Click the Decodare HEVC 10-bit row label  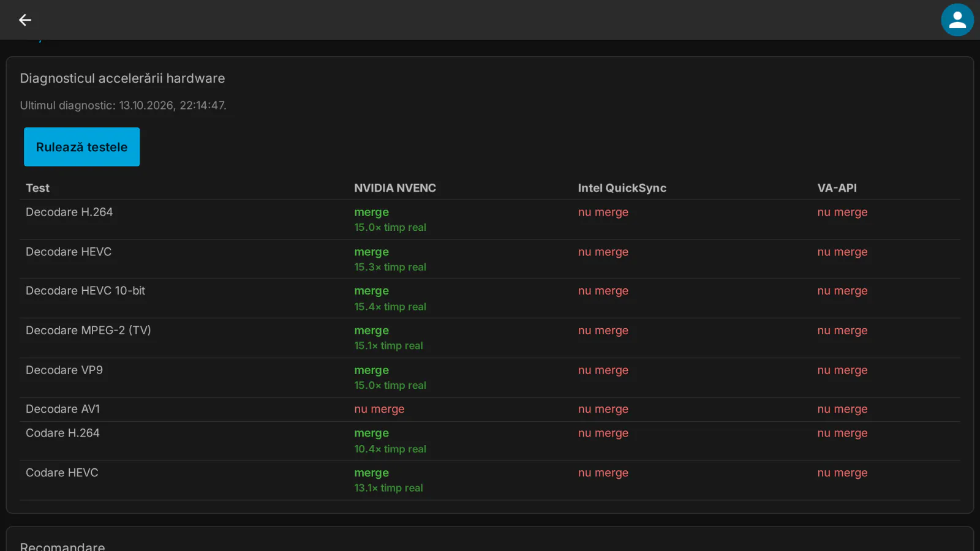click(85, 291)
